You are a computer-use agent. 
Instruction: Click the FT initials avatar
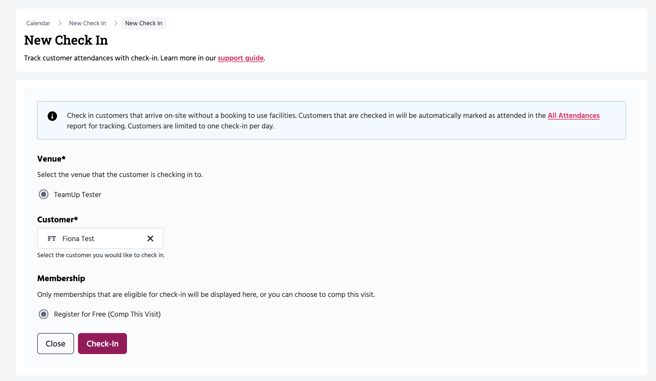[51, 238]
